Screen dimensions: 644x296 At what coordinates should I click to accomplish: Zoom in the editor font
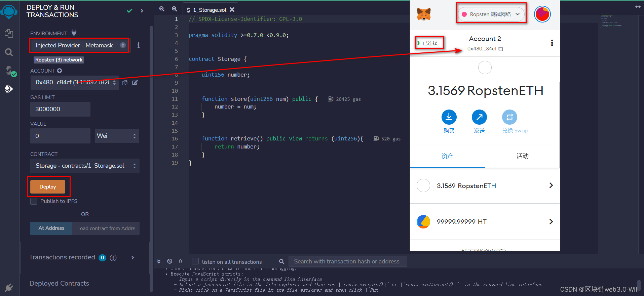pyautogui.click(x=174, y=9)
